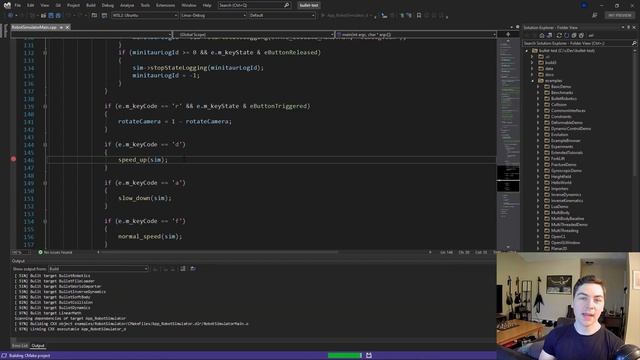Open the Build menu
640x360 pixels.
91,5
